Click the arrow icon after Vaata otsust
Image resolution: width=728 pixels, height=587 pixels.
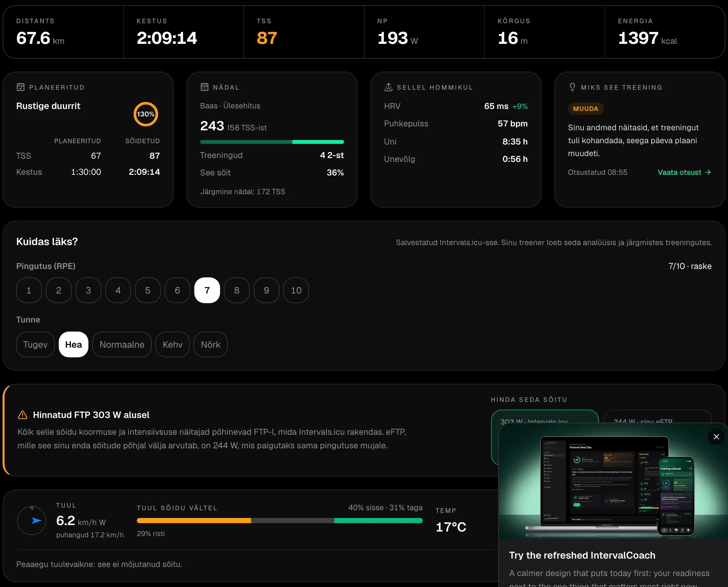(708, 173)
